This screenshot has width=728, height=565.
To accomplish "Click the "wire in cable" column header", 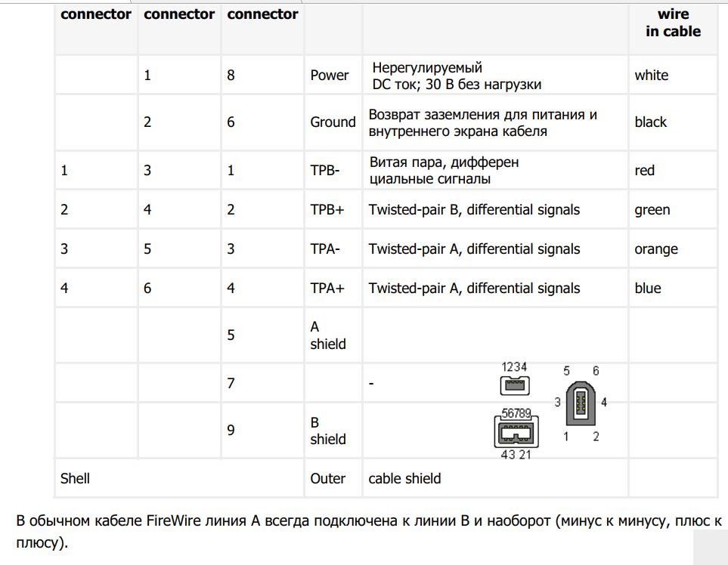I will (673, 23).
